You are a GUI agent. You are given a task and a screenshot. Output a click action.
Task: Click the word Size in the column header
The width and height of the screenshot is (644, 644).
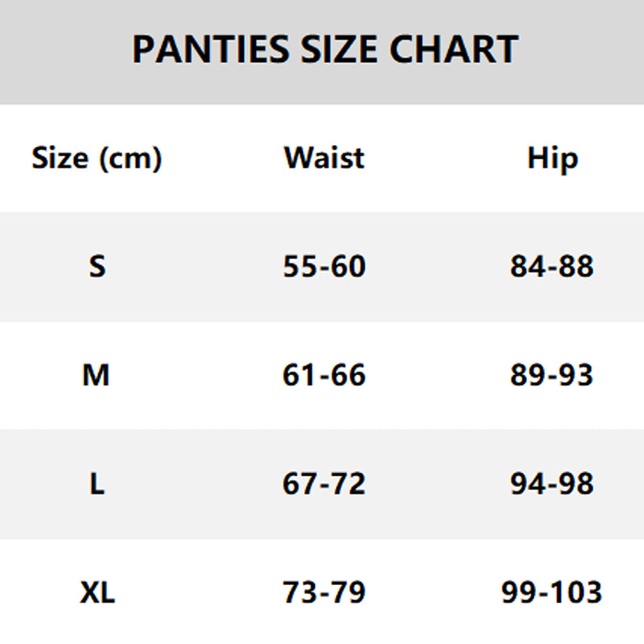(60, 157)
